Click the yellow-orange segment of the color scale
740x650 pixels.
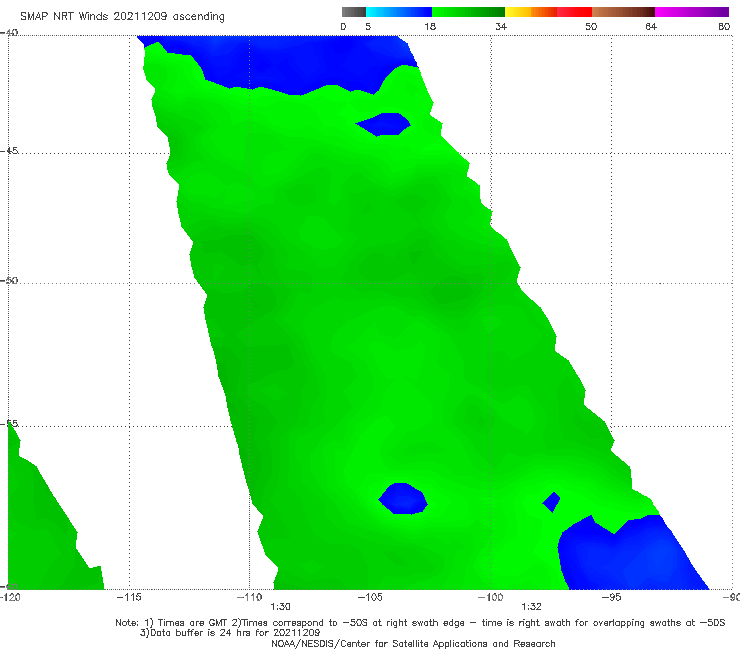pos(531,12)
